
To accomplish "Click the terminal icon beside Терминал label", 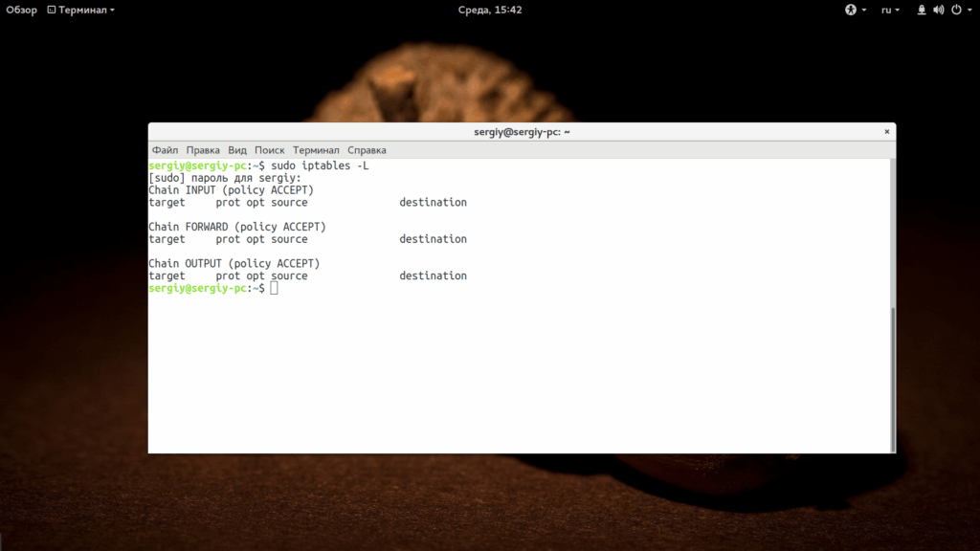I will [x=52, y=10].
